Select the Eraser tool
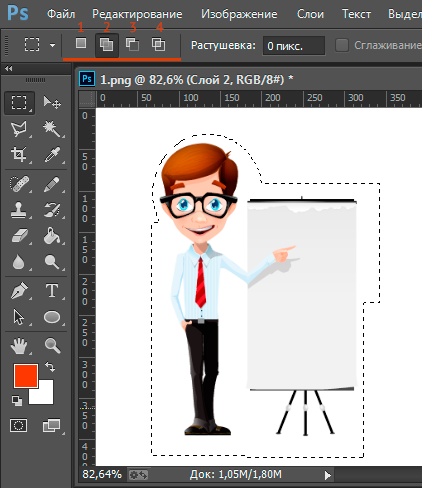Screen dimensions: 422x488 coord(19,236)
